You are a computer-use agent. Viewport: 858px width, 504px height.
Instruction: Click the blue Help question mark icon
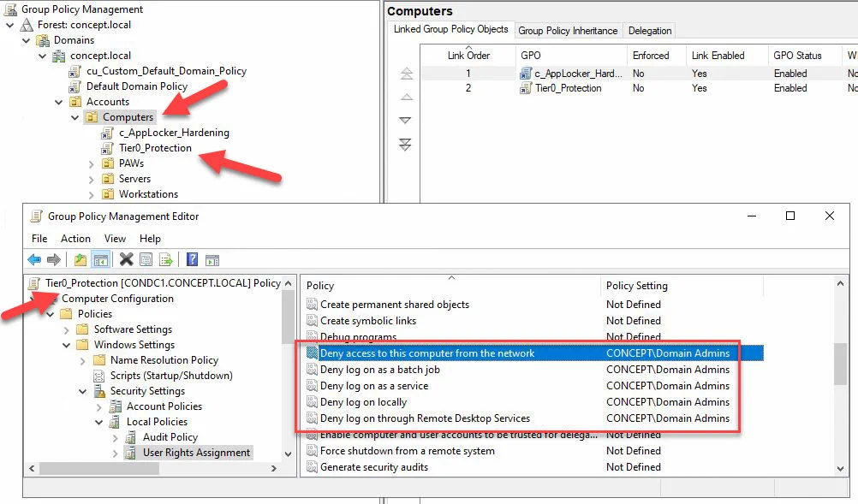[192, 259]
